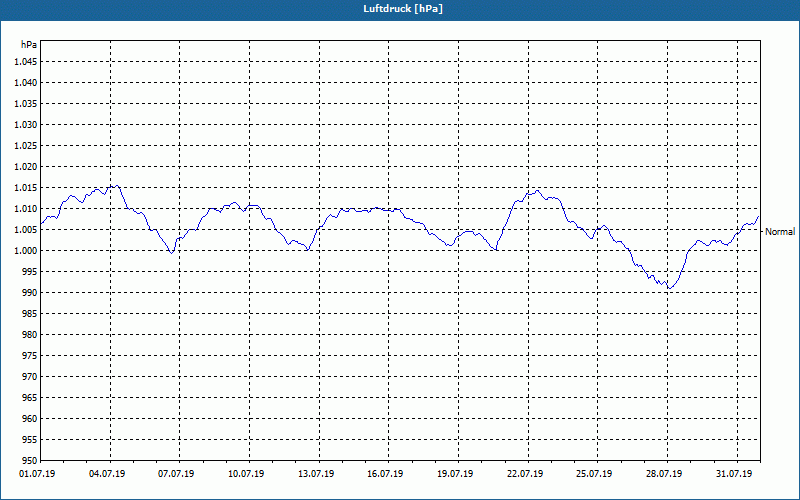Click the 1.020 y-axis value
The height and width of the screenshot is (500, 800).
point(26,167)
